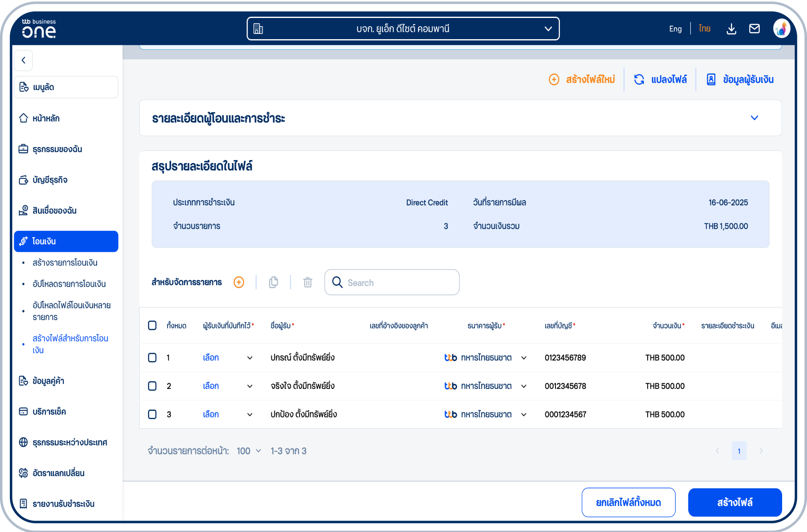The width and height of the screenshot is (807, 532).
Task: Check the checkbox for row 1 ปกรณ์
Action: (x=152, y=358)
